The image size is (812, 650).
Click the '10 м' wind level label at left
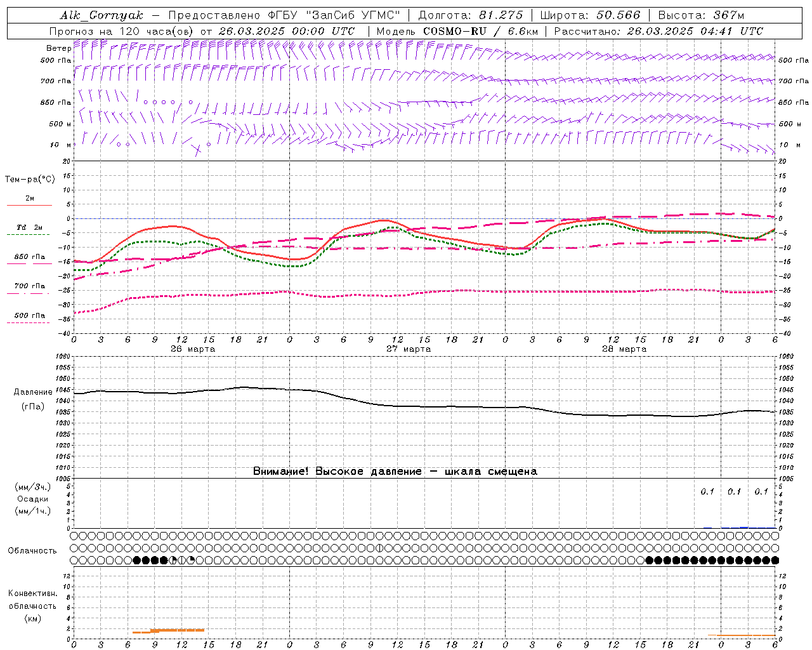(x=60, y=145)
